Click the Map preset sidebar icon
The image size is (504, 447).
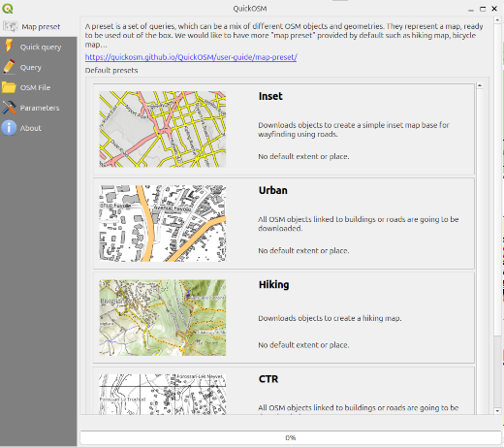point(10,26)
